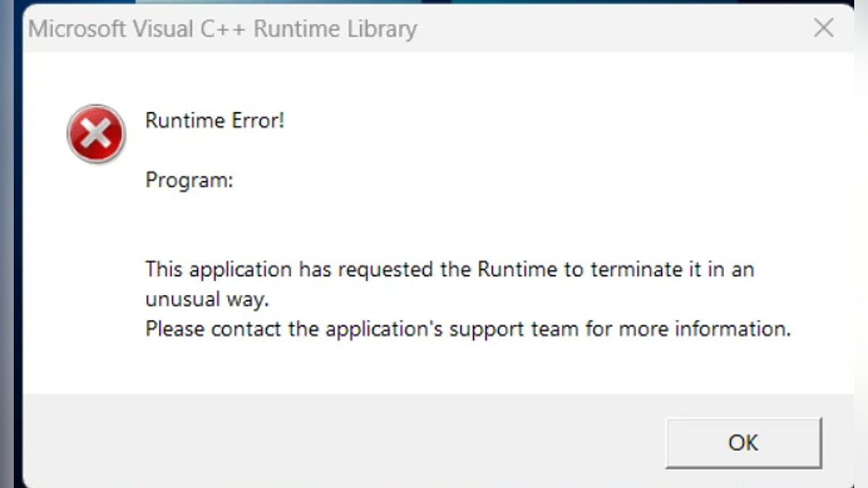
Task: Click the "This application has requested" message line
Action: 448,270
